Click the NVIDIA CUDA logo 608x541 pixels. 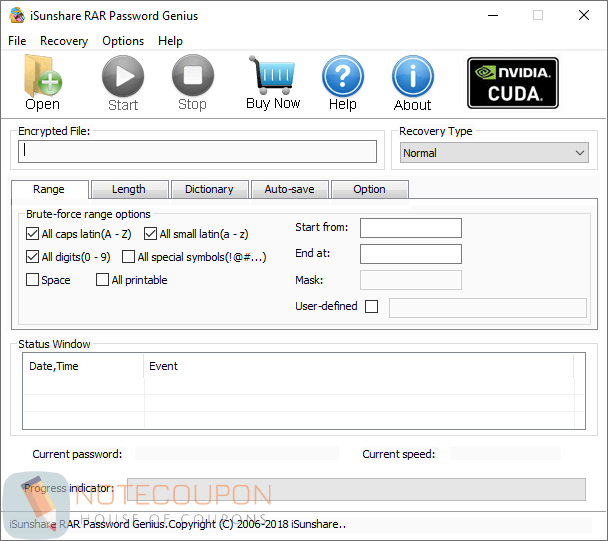(513, 83)
